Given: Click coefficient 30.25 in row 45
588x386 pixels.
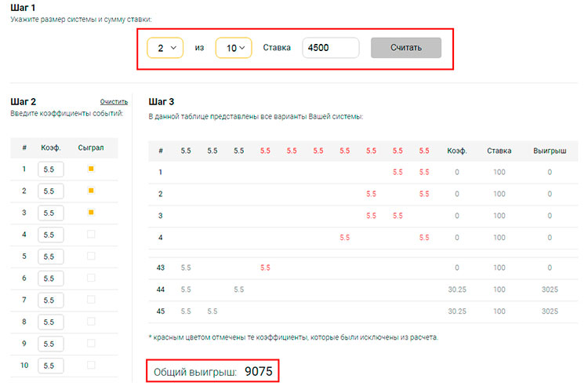Looking at the screenshot, I should pos(457,311).
